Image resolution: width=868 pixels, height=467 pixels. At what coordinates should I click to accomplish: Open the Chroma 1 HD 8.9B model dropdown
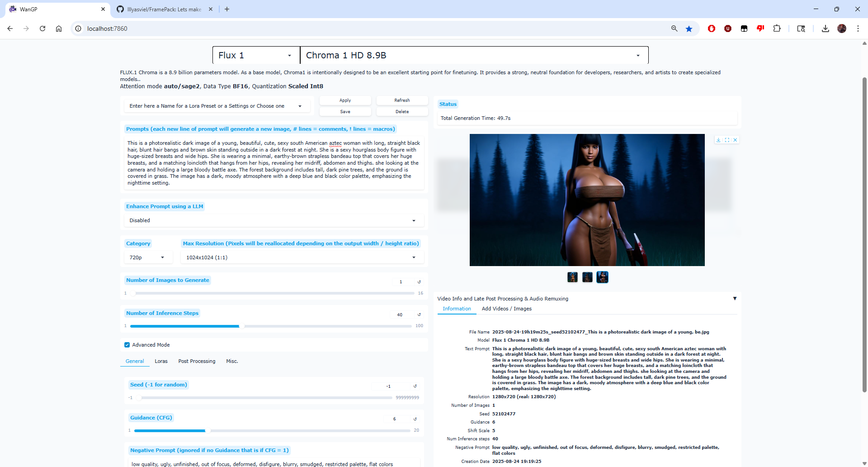pos(474,55)
